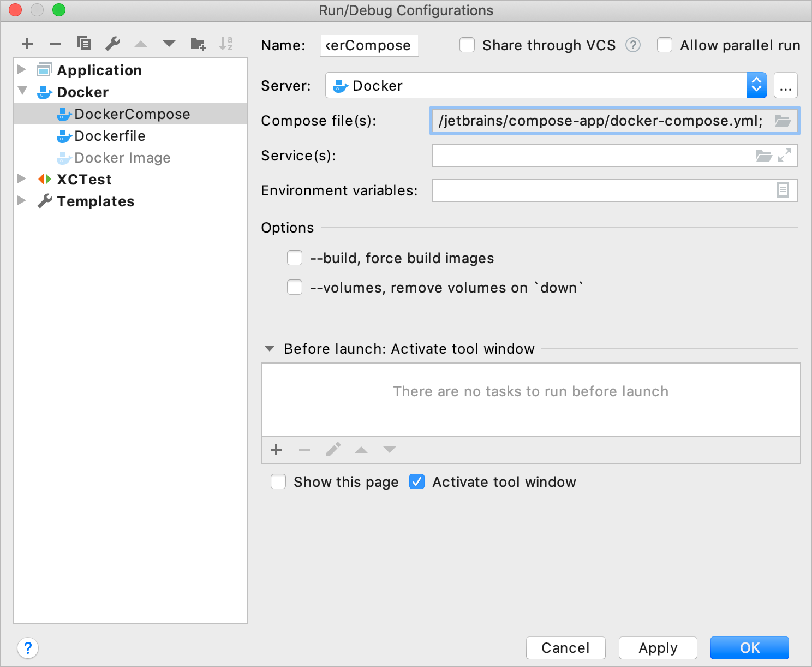Viewport: 812px width, 667px height.
Task: Expand the Services field editor
Action: coord(785,156)
